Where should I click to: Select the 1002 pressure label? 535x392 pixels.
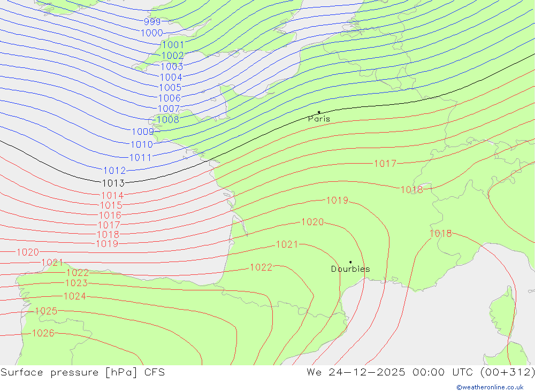(172, 56)
